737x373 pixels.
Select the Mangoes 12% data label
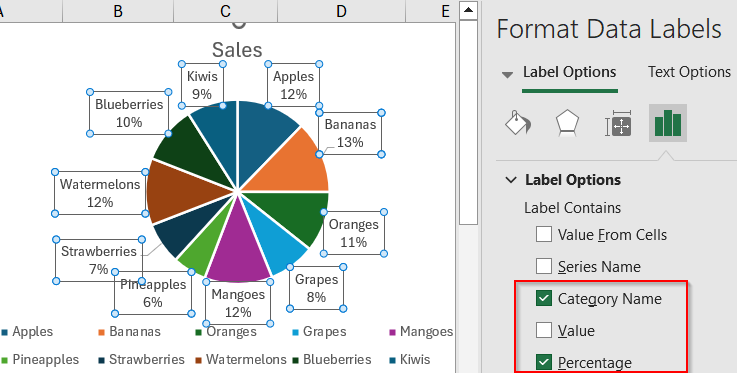238,303
